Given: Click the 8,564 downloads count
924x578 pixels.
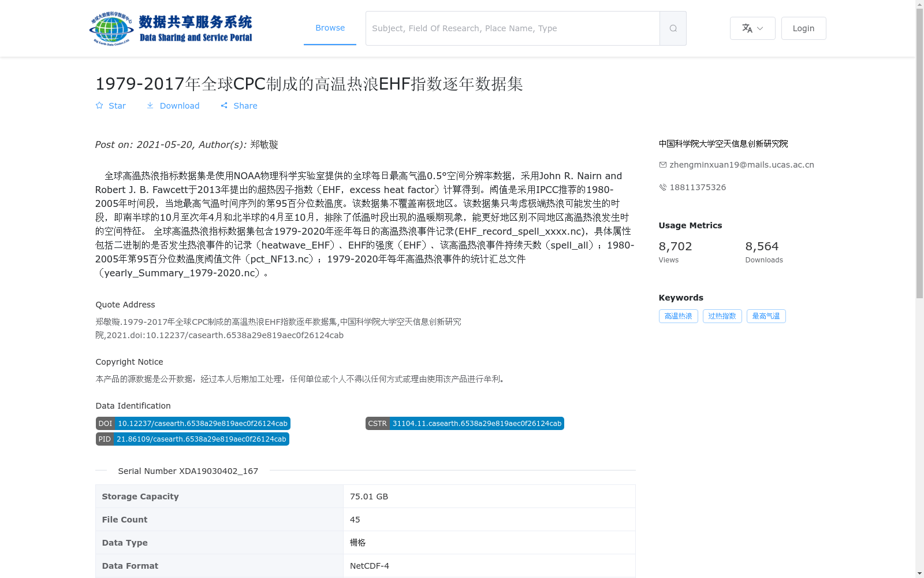Looking at the screenshot, I should click(762, 246).
